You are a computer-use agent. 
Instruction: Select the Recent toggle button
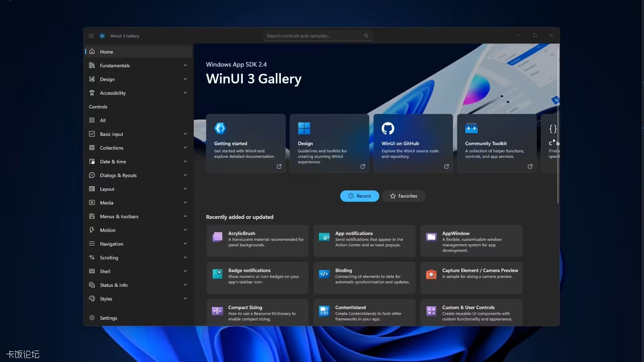tap(360, 196)
